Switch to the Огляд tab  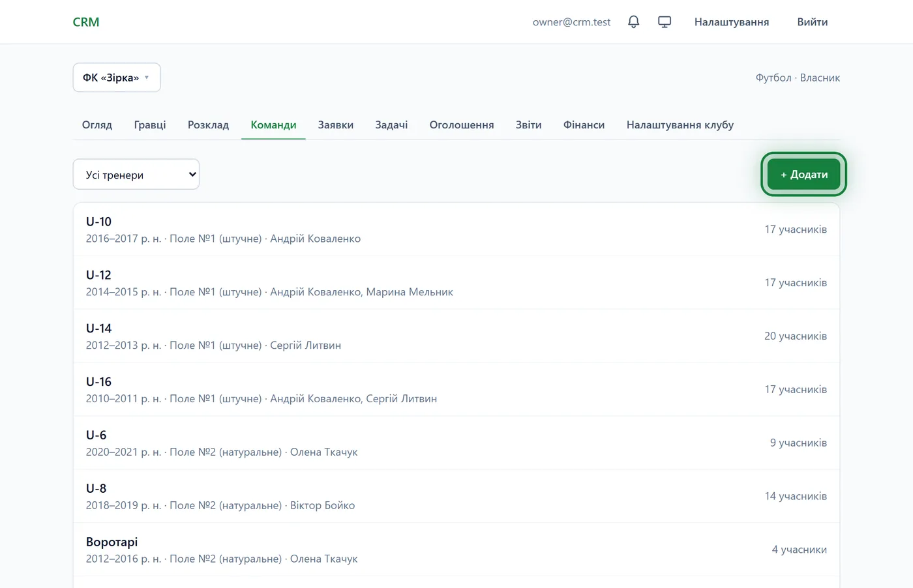[97, 125]
